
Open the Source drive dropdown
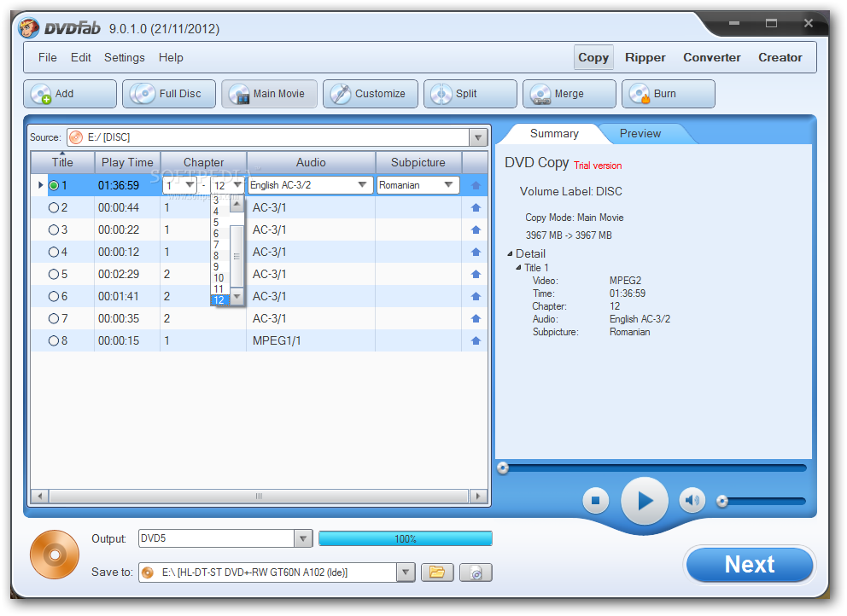point(478,137)
